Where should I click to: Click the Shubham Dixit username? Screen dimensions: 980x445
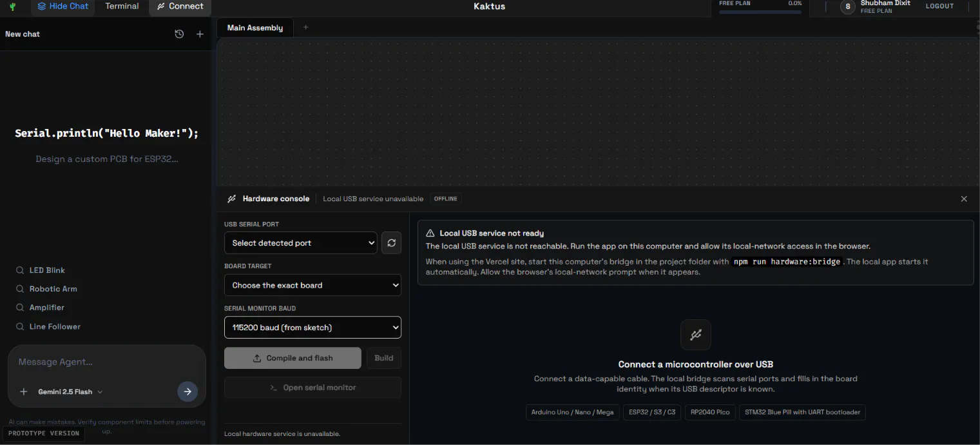[x=885, y=3]
